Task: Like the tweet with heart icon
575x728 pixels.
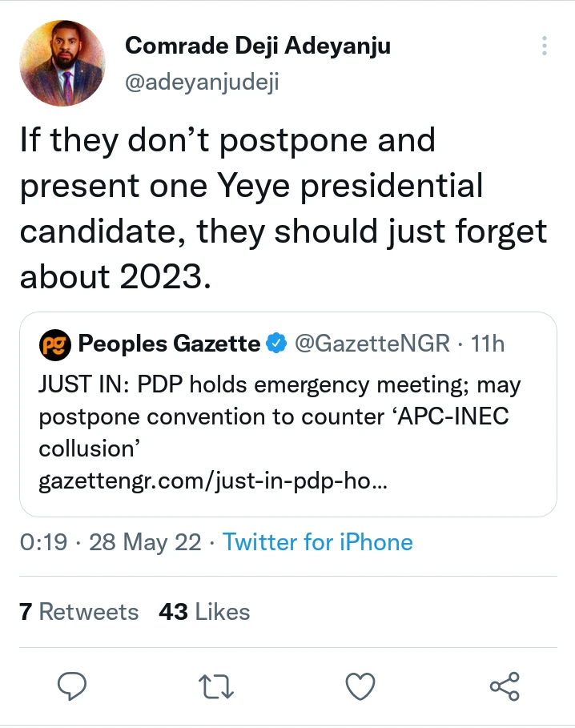Action: click(360, 686)
